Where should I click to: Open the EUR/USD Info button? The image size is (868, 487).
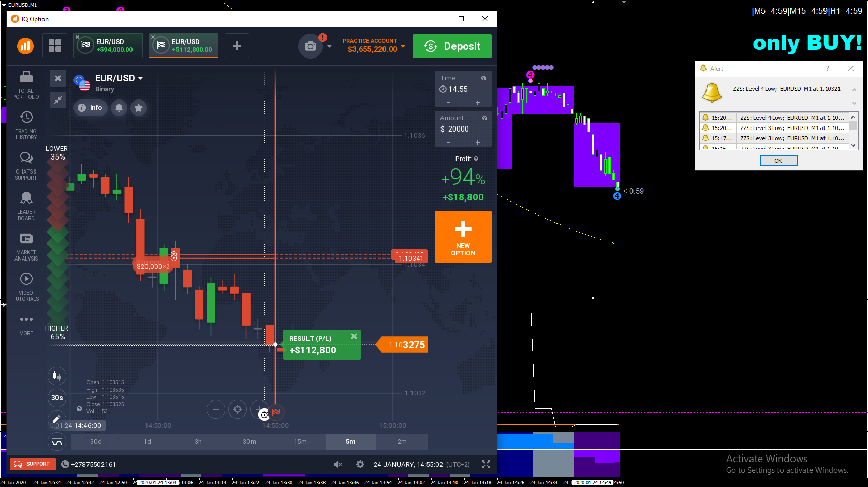(x=91, y=108)
